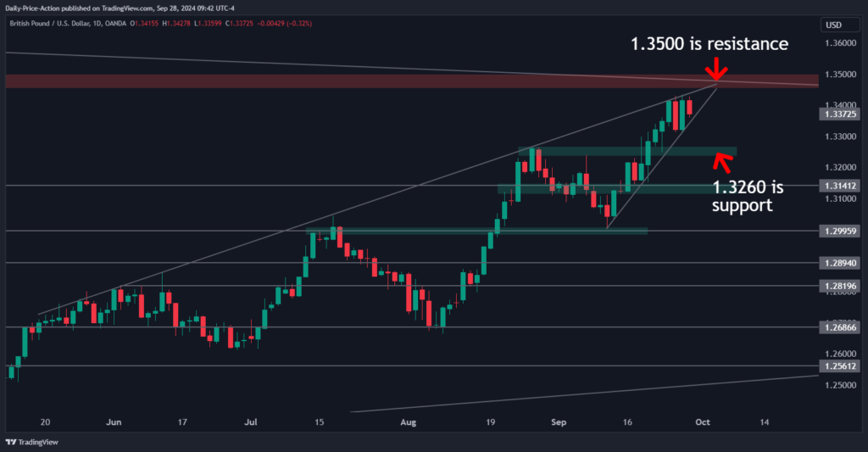Click the open value O1.34155

coord(144,24)
